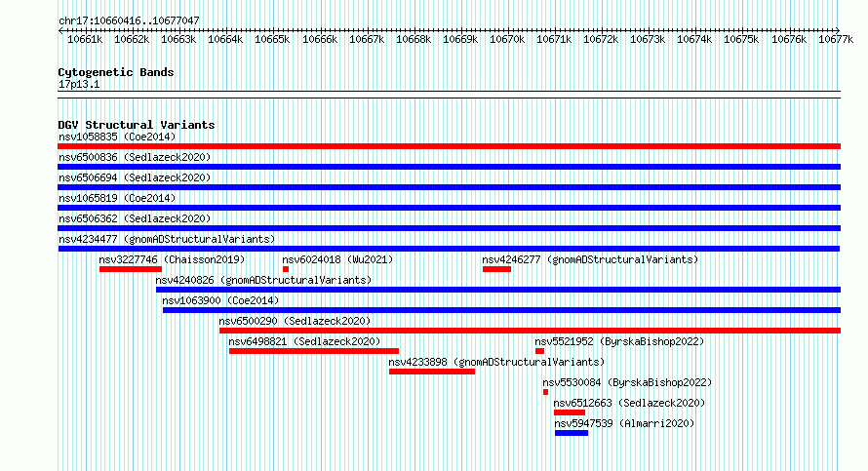
Task: Click the 10677k ruler tick label
Action: pos(836,39)
